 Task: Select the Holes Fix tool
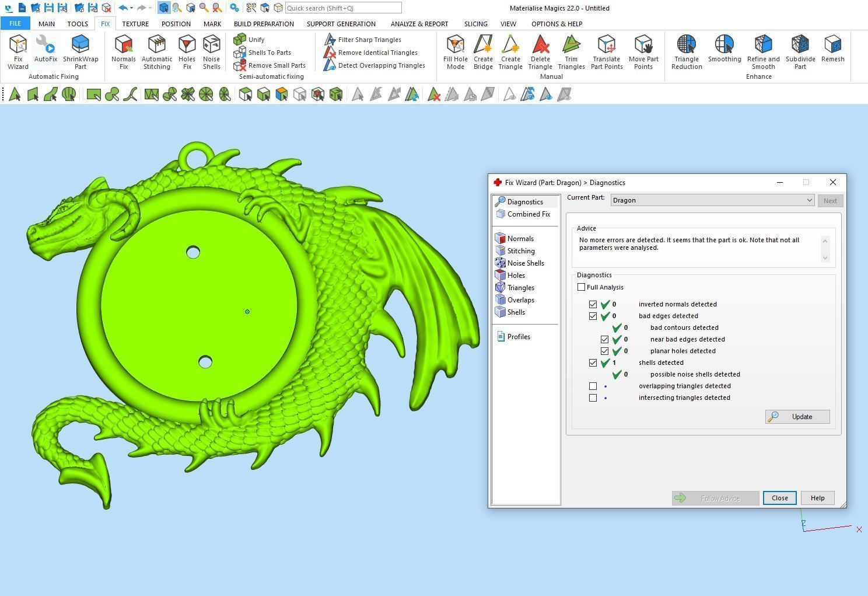pos(187,52)
